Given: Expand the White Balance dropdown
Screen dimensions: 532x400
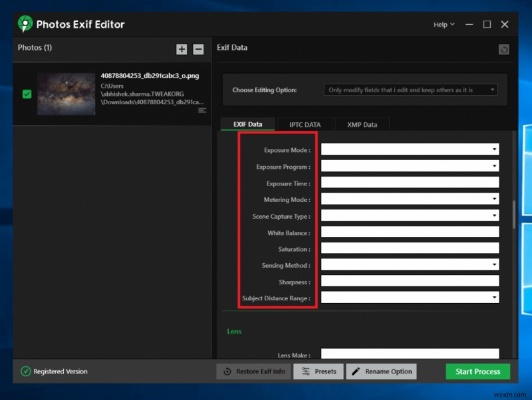Looking at the screenshot, I should [x=410, y=231].
